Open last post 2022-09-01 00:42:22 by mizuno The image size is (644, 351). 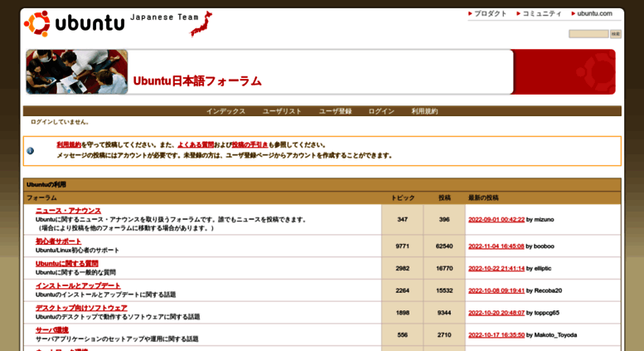click(x=496, y=219)
